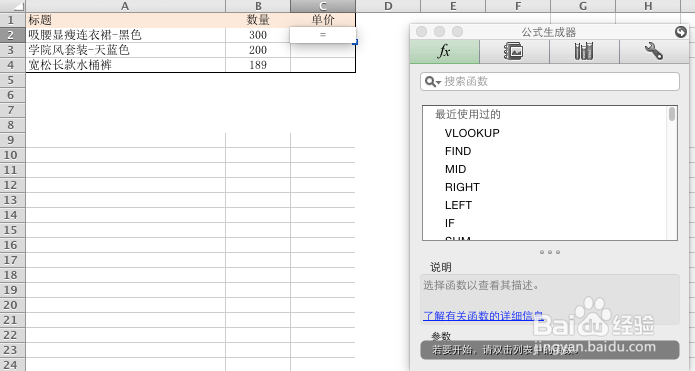Select row 5 header
Viewport: 695px width, 371px height.
click(x=12, y=80)
